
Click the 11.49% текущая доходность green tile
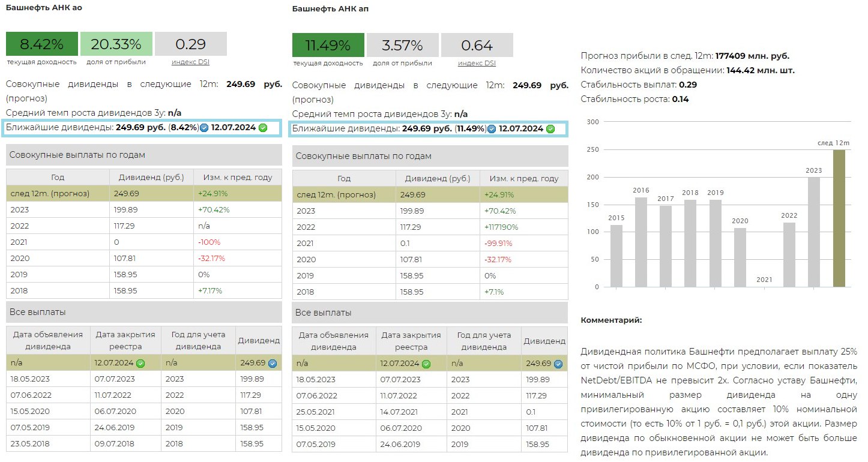point(328,46)
